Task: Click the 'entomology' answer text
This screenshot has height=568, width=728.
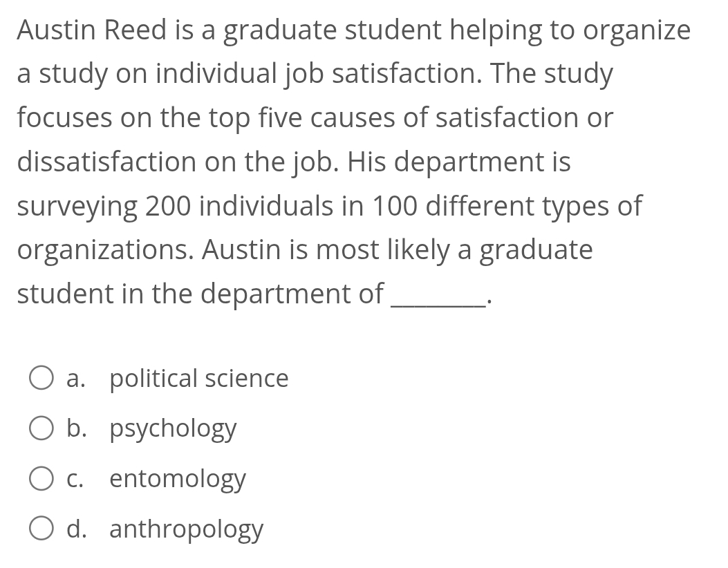Action: tap(178, 479)
